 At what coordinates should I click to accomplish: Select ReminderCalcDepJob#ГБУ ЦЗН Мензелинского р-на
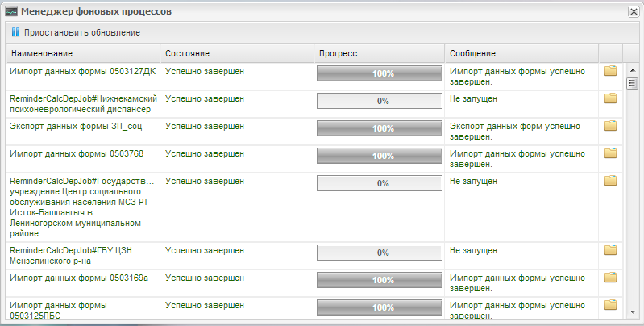71,256
